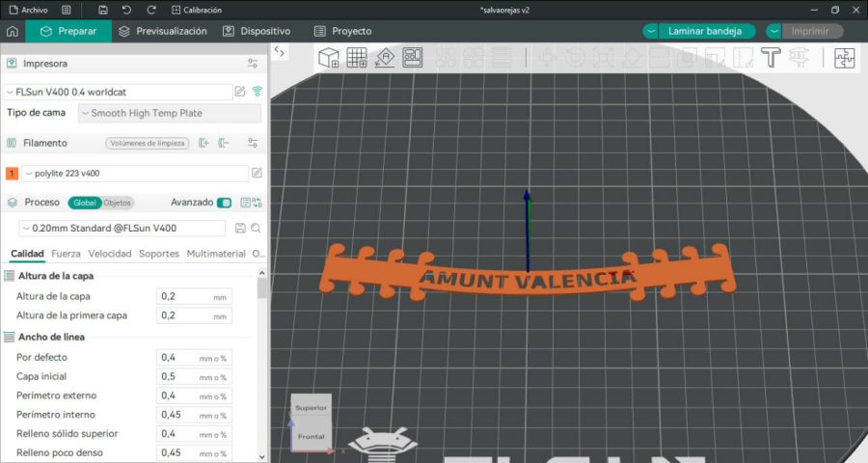Click the Perímetro interno width field

[x=194, y=415]
